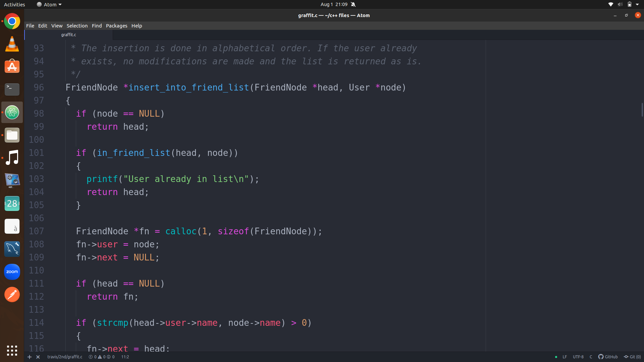Click the travis/2nd/graffit.c file path
This screenshot has height=362, width=644.
(x=65, y=357)
